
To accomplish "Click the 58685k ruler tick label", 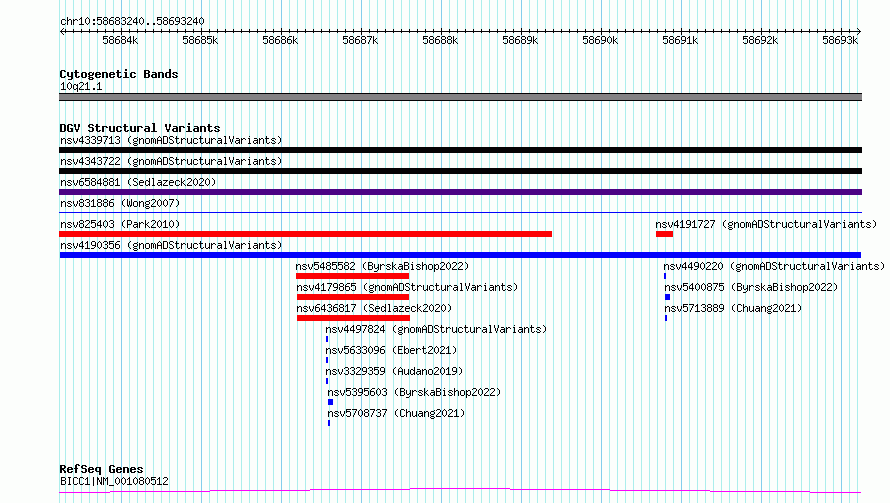I will (200, 40).
